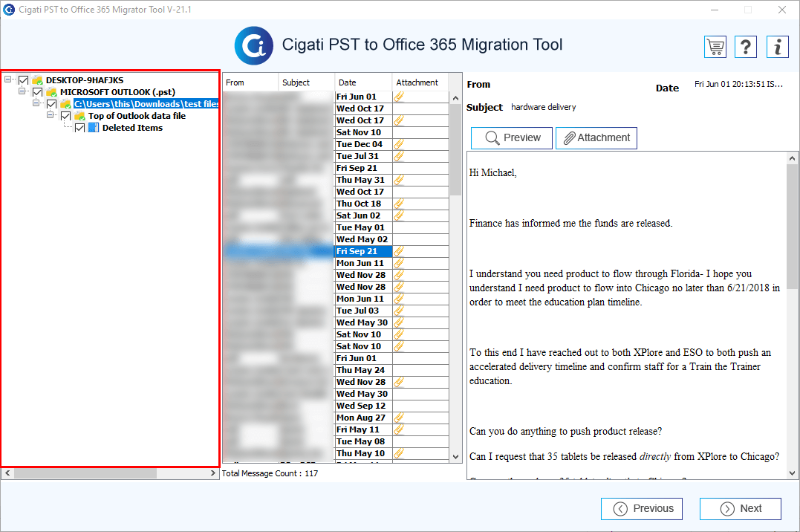Click the paperclip in the Mon Aug 27 row

coord(399,418)
